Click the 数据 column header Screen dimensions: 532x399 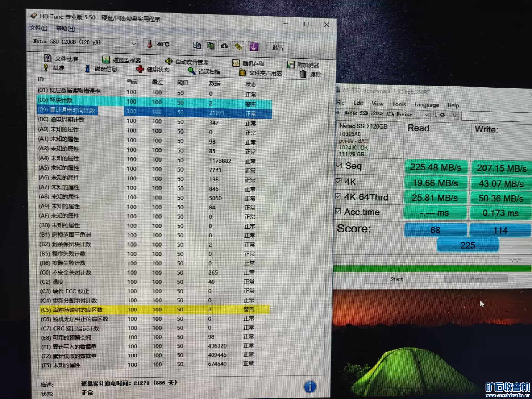point(214,83)
